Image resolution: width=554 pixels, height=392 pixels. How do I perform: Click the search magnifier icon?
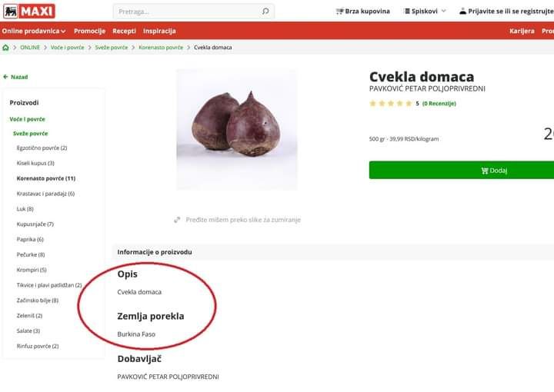pos(265,12)
